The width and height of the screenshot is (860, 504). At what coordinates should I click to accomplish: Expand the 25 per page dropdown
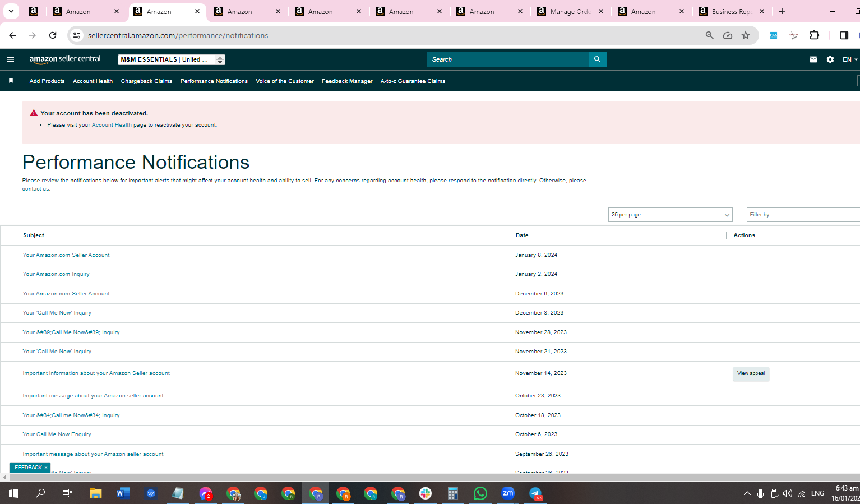pos(670,215)
